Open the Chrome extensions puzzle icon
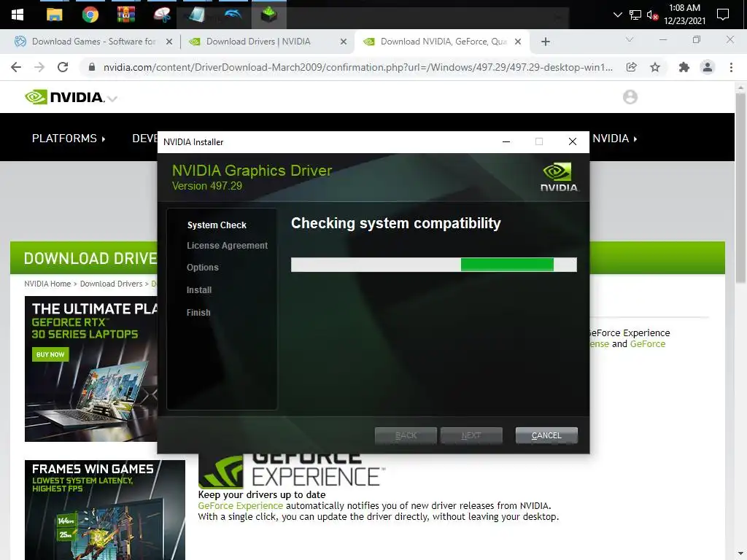The width and height of the screenshot is (747, 560). click(x=684, y=67)
